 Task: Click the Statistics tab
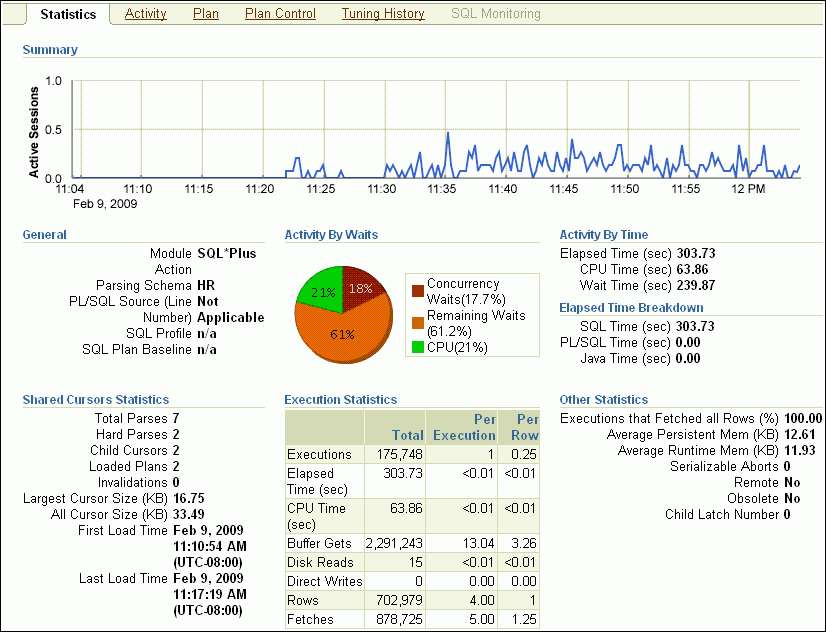click(x=68, y=14)
